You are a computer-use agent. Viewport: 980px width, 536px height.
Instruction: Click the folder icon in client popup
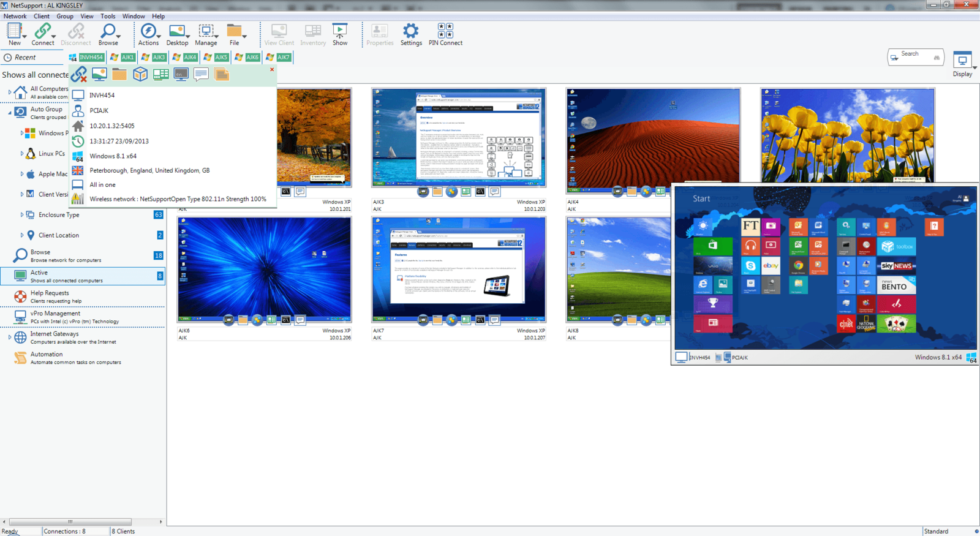119,75
